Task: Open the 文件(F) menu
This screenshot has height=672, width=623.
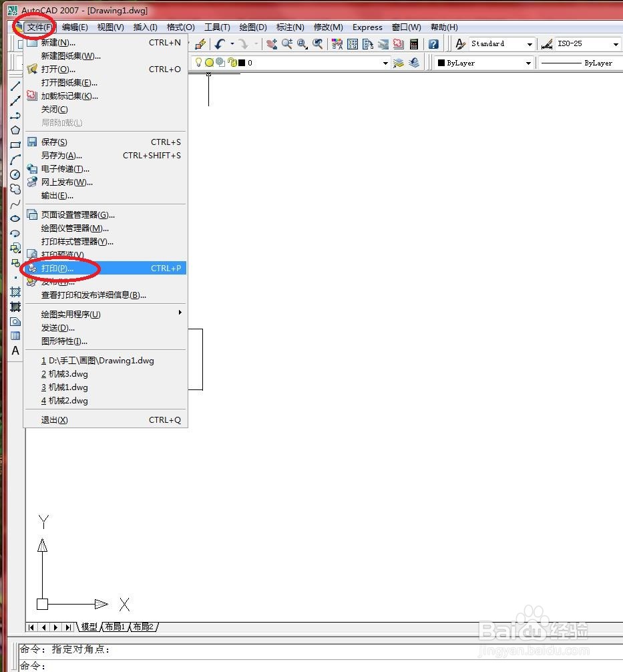Action: point(39,27)
